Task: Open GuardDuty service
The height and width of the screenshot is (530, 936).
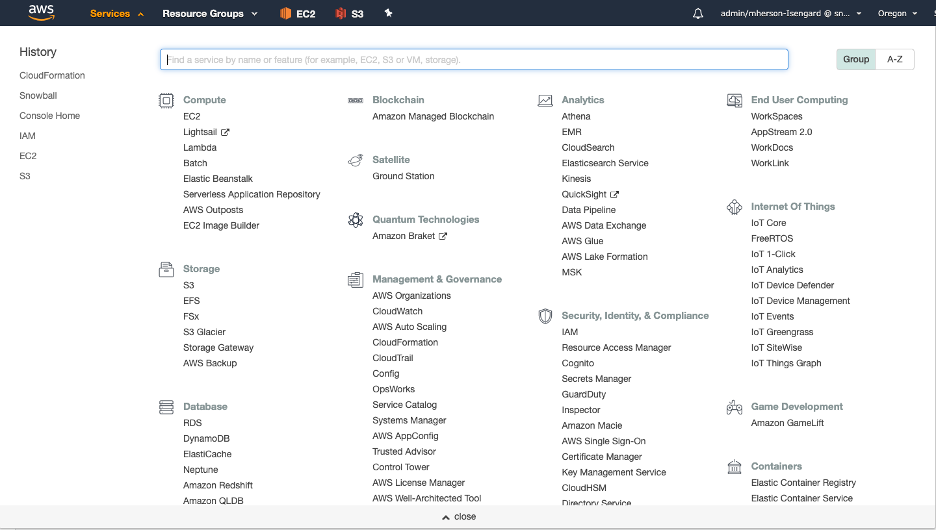Action: point(584,395)
